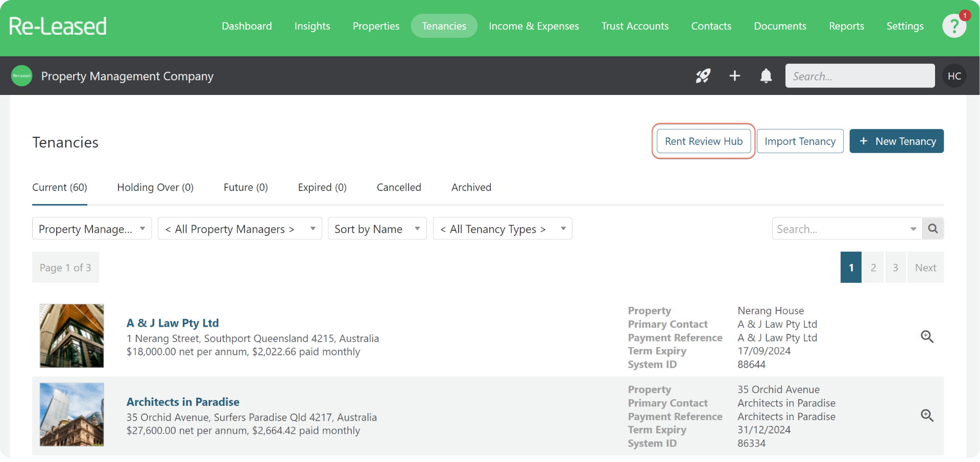The height and width of the screenshot is (462, 980).
Task: Click 'Nerang House' property value
Action: click(x=771, y=311)
